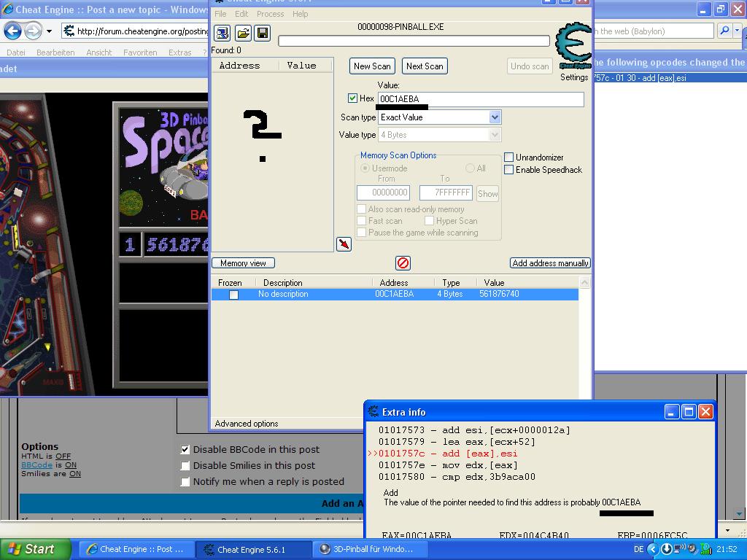Switch to the Cheat Engine 5.6.1 taskbar button
This screenshot has width=747, height=560.
[255, 550]
